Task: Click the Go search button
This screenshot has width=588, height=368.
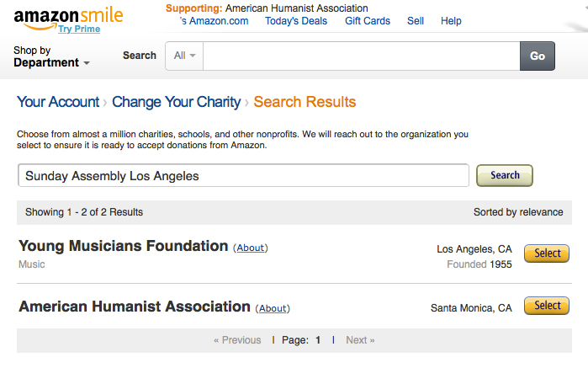Action: 538,56
